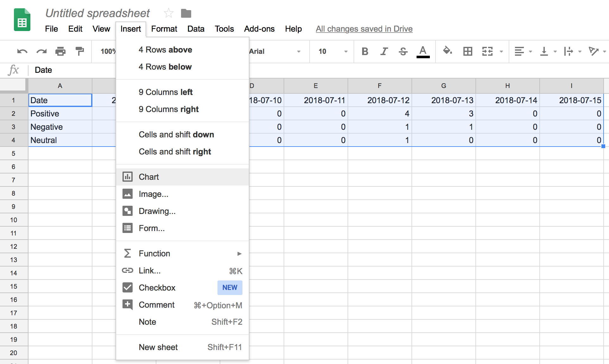Select the paint format roller icon
The height and width of the screenshot is (364, 609).
[79, 51]
